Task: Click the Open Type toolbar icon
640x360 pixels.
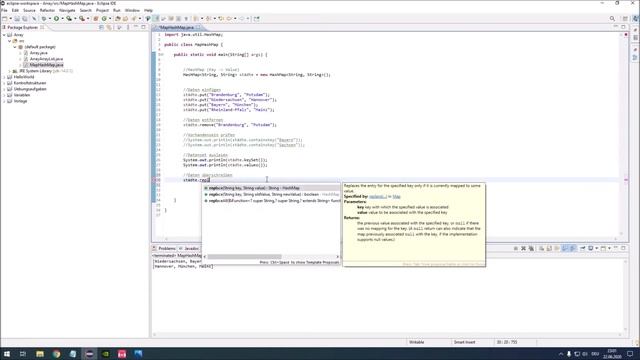Action: click(x=118, y=18)
